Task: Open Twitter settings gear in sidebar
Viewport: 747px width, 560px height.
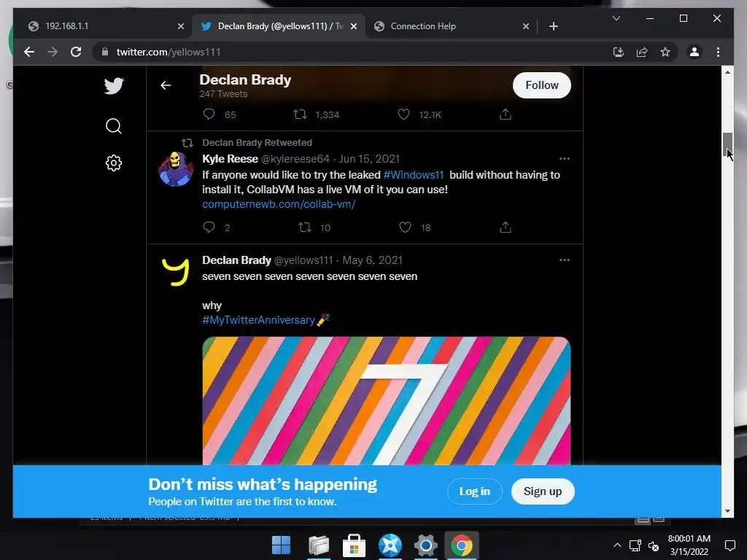Action: pos(113,163)
